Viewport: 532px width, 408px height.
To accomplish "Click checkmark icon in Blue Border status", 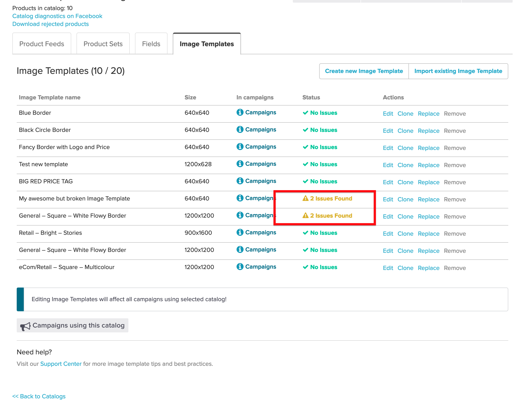I will (x=305, y=113).
